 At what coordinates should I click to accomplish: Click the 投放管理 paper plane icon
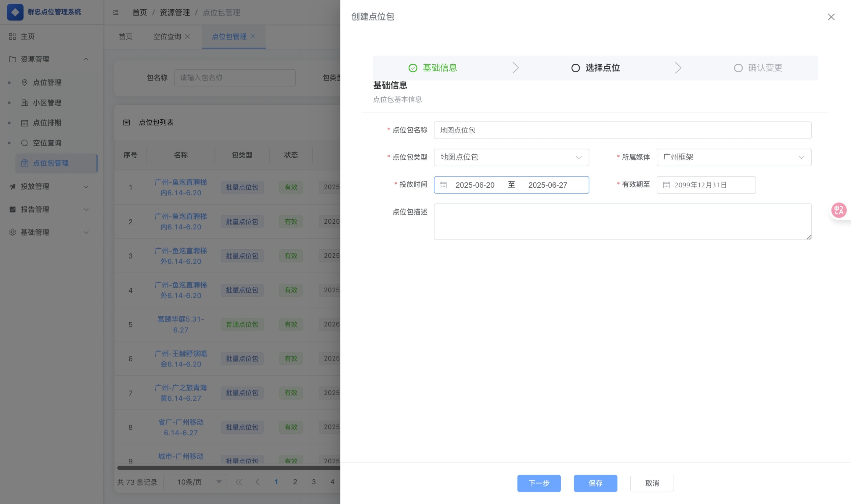(x=12, y=186)
